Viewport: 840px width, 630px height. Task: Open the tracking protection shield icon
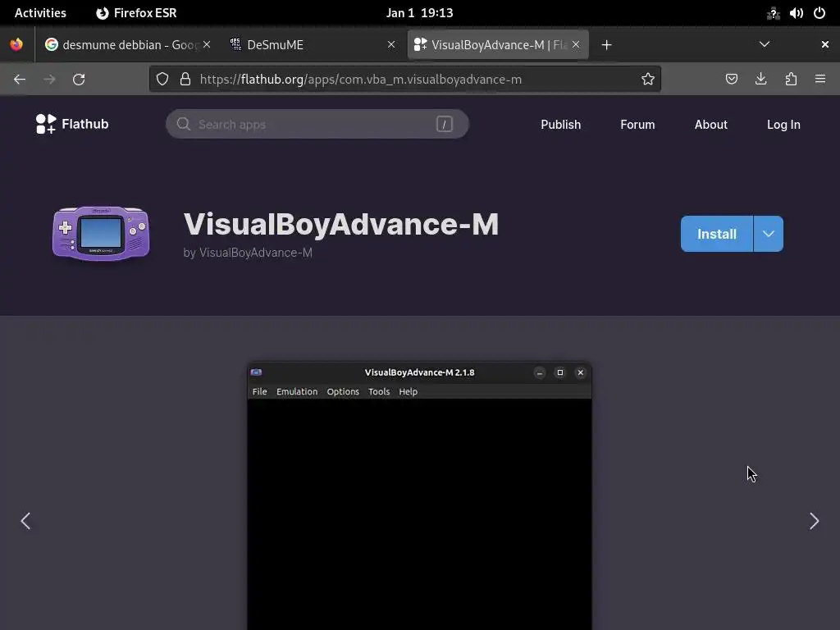[x=162, y=80]
